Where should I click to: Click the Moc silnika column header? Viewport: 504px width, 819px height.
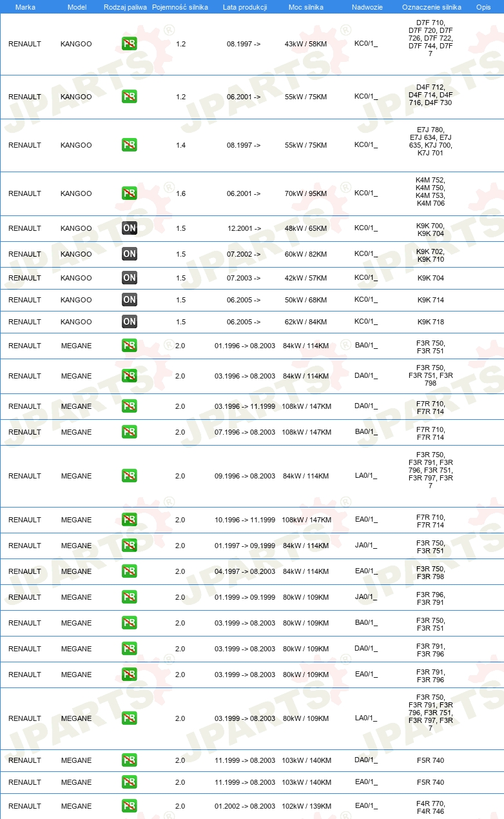coord(306,7)
